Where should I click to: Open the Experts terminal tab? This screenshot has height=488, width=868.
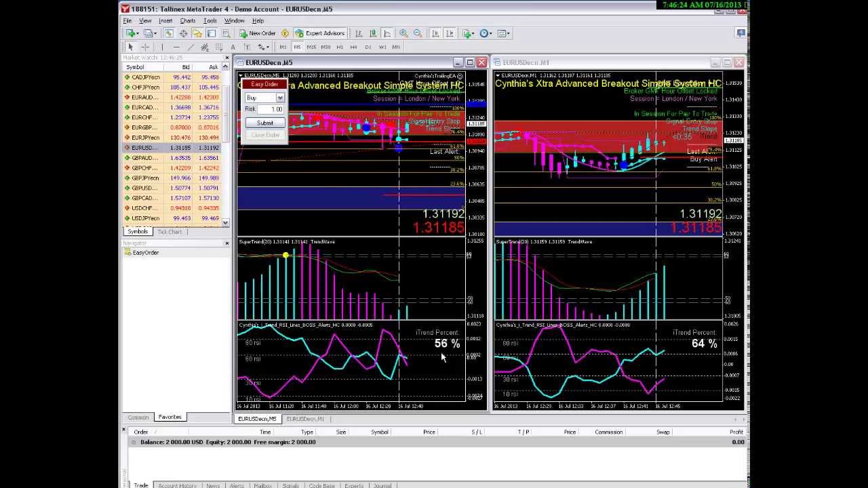pyautogui.click(x=354, y=485)
